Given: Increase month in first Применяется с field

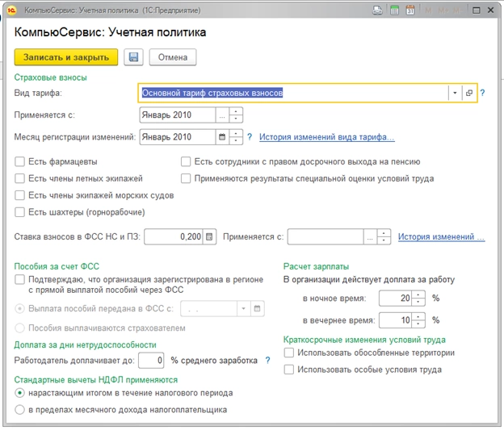Looking at the screenshot, I should pos(236,111).
